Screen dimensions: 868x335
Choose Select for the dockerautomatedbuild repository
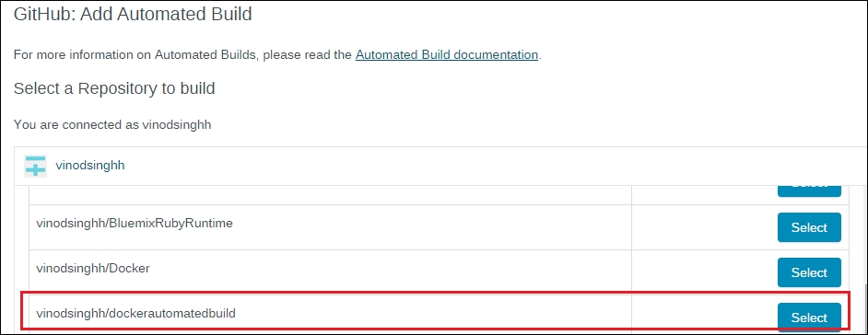809,318
